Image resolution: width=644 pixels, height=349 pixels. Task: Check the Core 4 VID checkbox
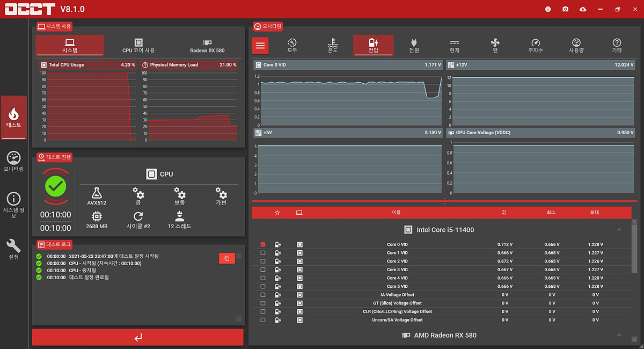262,278
